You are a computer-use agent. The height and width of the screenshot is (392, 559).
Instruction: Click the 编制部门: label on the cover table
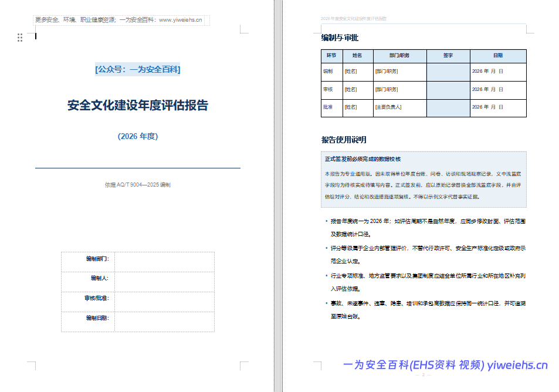pos(97,259)
